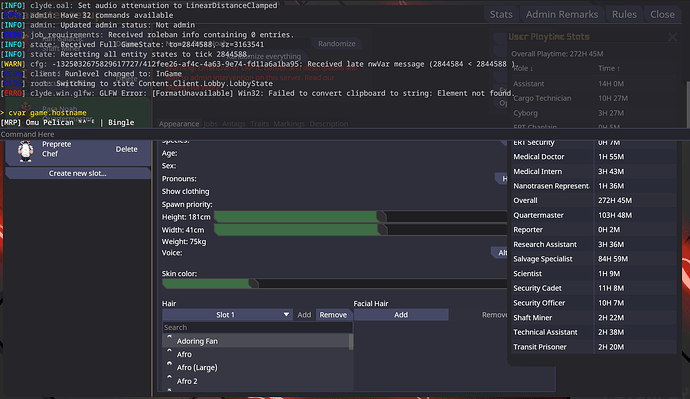Click the Preprete Chef character sprite
The width and height of the screenshot is (690, 399).
pos(26,150)
